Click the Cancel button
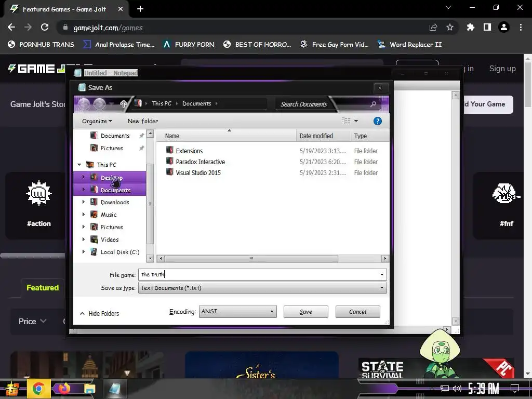Image resolution: width=532 pixels, height=399 pixels. click(x=357, y=312)
